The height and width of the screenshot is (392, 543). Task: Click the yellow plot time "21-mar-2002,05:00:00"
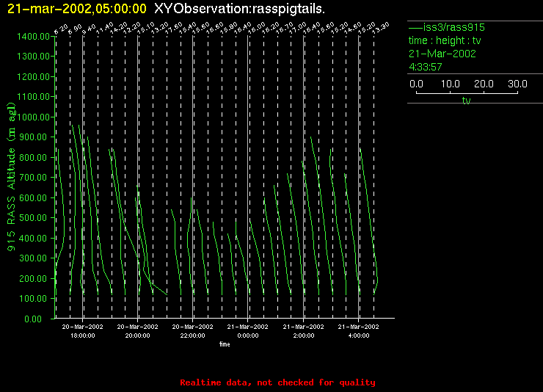point(77,9)
